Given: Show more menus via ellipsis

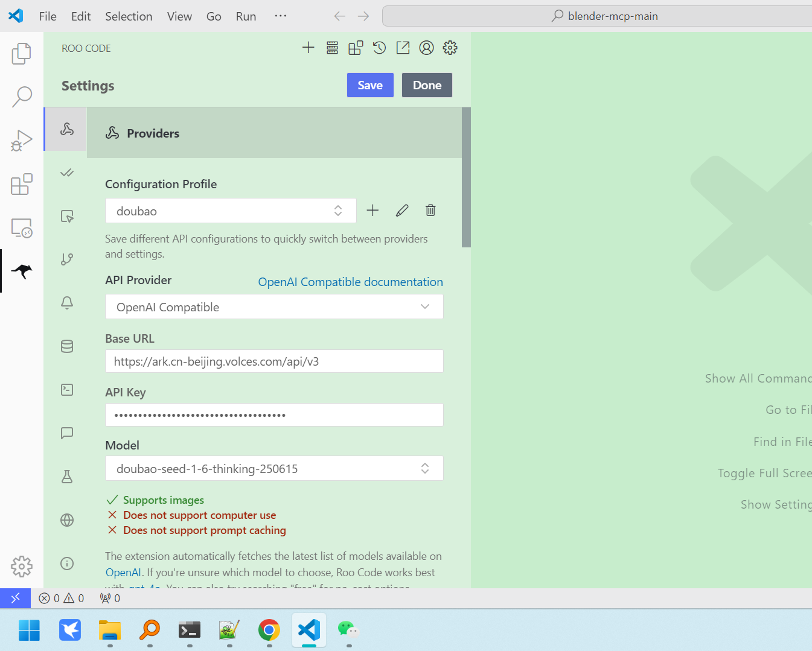Looking at the screenshot, I should click(x=281, y=16).
